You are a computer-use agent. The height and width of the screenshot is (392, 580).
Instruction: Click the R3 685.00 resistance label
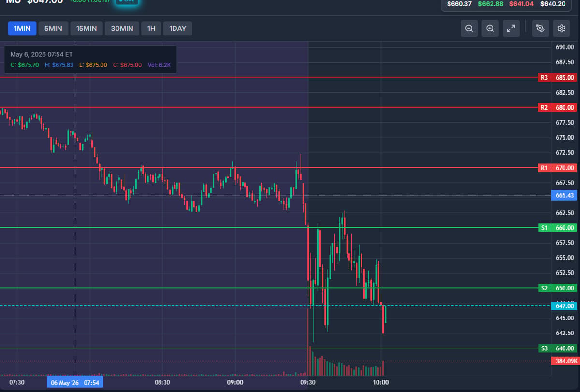(558, 77)
